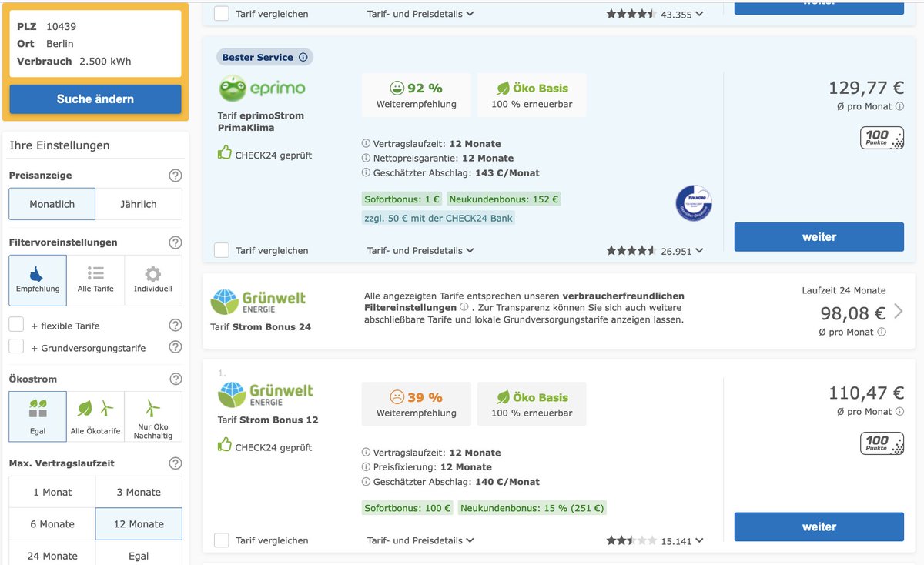Select Nur Öko Nachhaltig option

pyautogui.click(x=153, y=416)
